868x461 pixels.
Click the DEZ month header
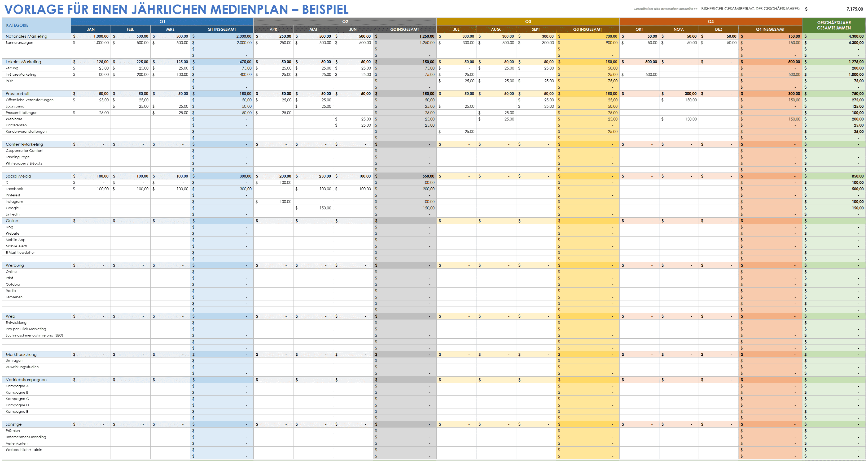click(x=718, y=29)
